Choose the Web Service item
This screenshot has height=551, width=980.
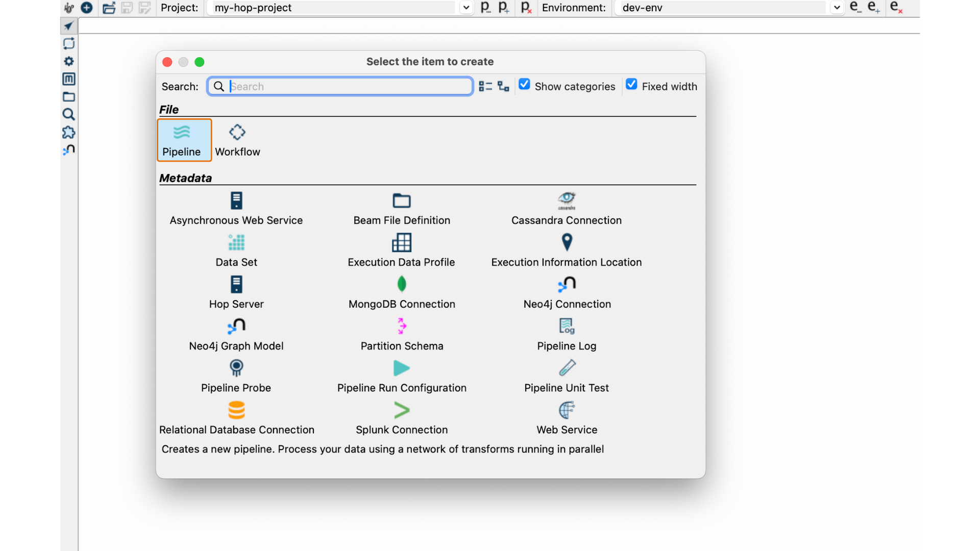pyautogui.click(x=567, y=418)
